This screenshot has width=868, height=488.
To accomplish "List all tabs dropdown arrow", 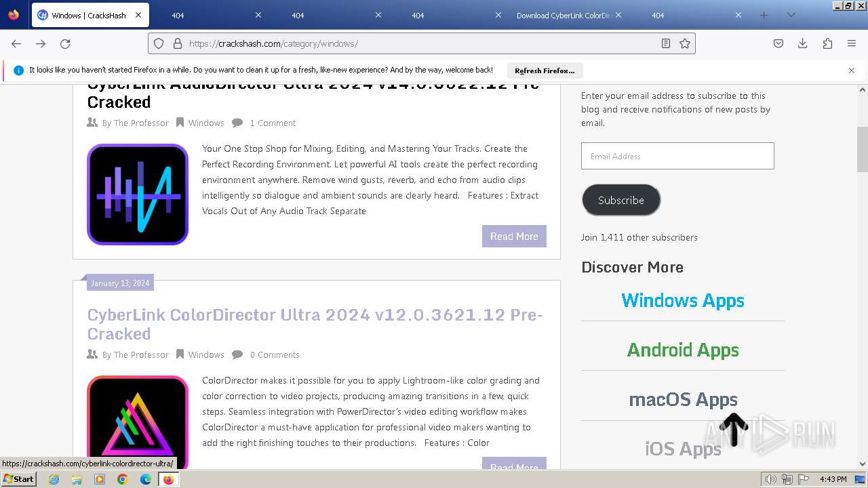I will coord(791,15).
